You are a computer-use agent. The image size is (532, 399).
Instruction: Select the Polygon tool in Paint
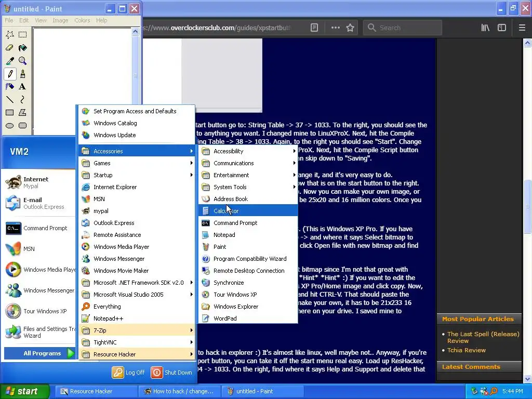pos(23,113)
